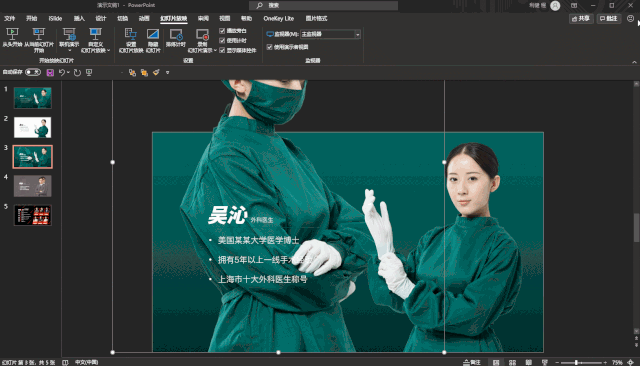Select slide 5 thumbnail with team photos
This screenshot has width=640, height=366.
pos(33,215)
